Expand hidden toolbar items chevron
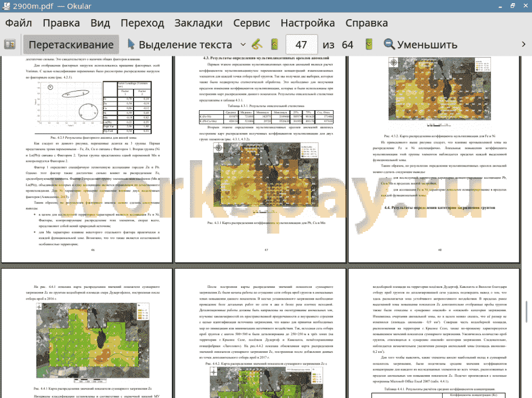Image resolution: width=532 pixels, height=398 pixels. coord(523,45)
